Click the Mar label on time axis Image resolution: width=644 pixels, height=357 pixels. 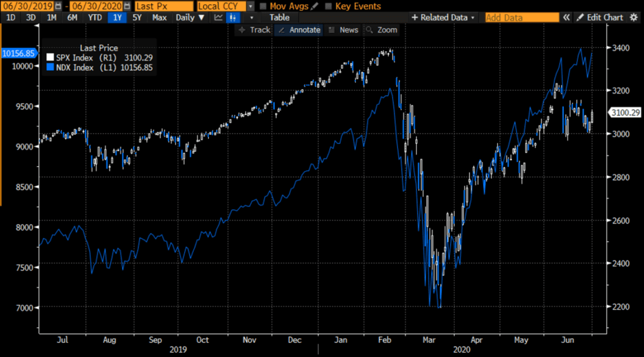(x=429, y=340)
